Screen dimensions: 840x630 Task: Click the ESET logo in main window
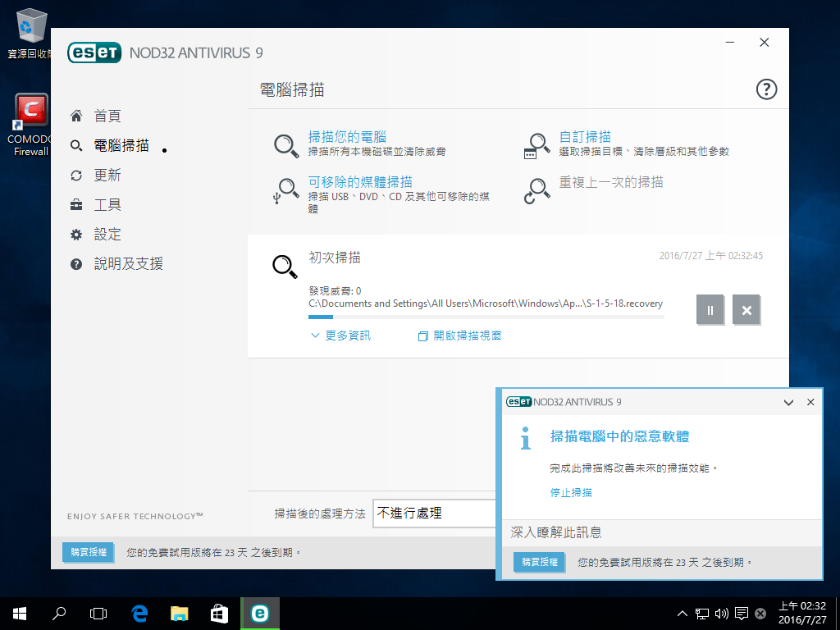click(94, 52)
